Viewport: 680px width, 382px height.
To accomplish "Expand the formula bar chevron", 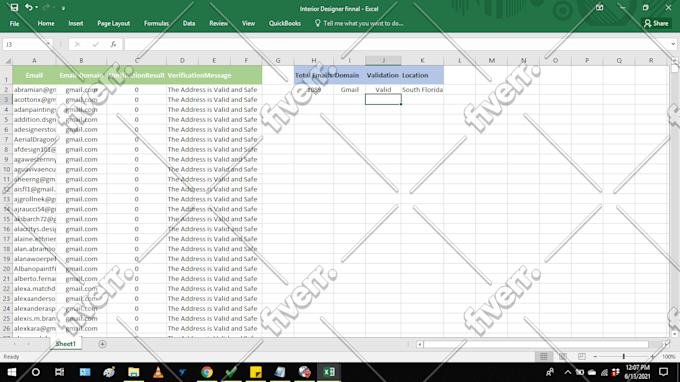I will [x=673, y=44].
